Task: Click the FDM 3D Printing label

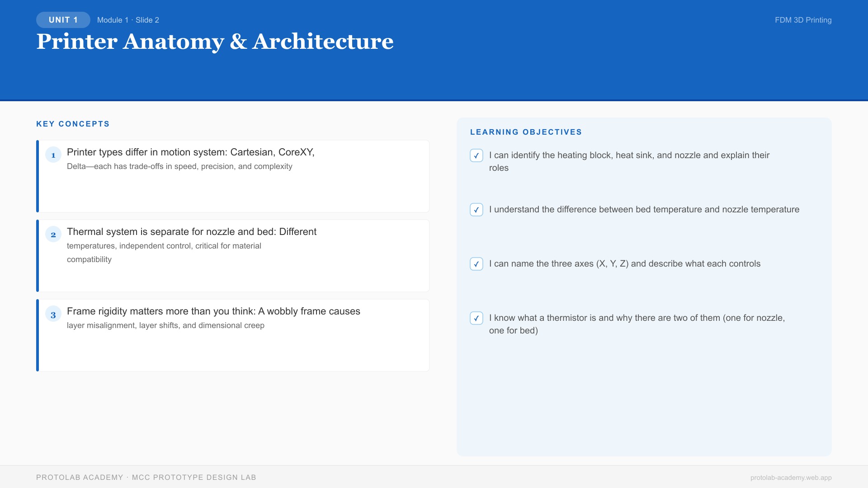Action: [x=803, y=20]
